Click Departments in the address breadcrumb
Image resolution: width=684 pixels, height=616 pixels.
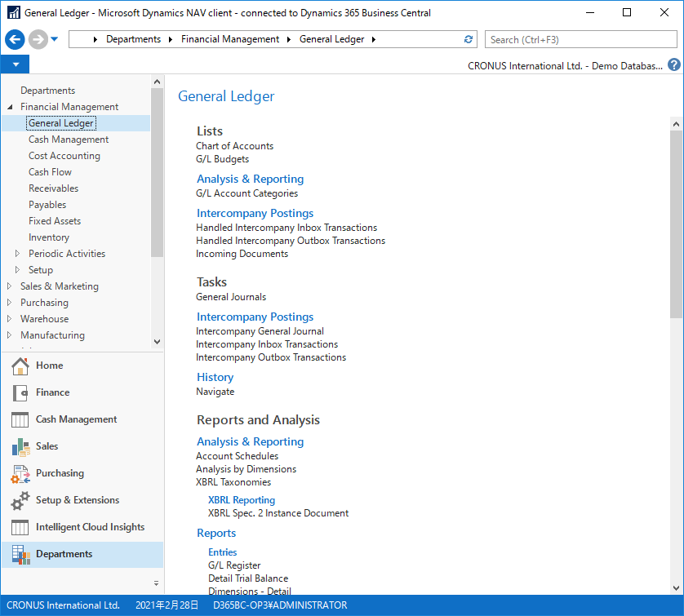[x=134, y=39]
